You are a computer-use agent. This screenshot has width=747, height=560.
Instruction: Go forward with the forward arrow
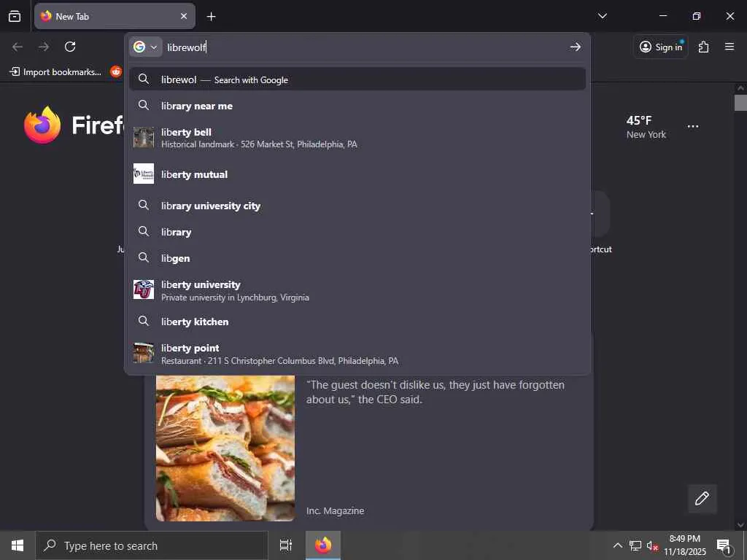pyautogui.click(x=44, y=47)
